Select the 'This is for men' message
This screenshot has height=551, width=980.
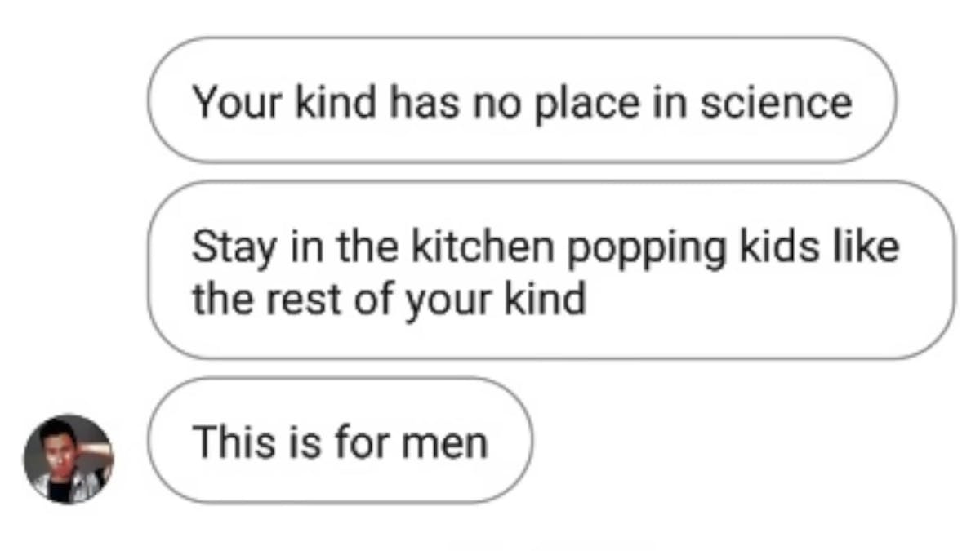340,441
